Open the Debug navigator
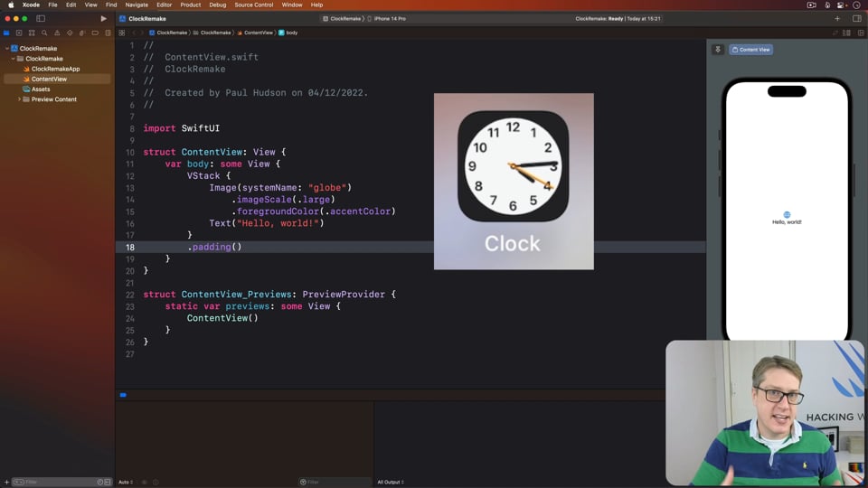The image size is (868, 488). [x=82, y=33]
